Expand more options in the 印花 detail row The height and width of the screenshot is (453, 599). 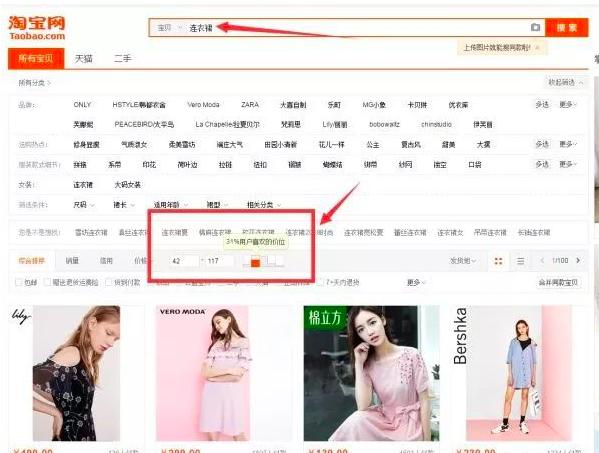568,165
